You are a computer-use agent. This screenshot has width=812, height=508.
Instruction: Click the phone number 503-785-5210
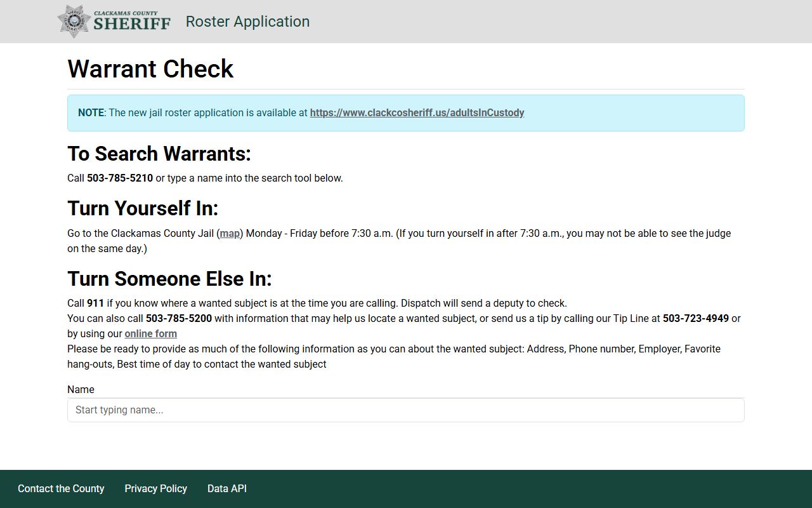[x=120, y=178]
